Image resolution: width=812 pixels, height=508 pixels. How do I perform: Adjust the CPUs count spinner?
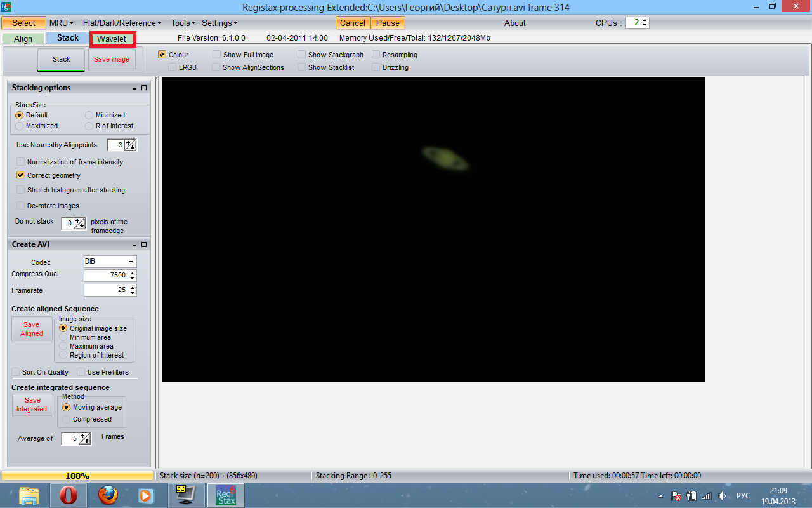click(645, 23)
